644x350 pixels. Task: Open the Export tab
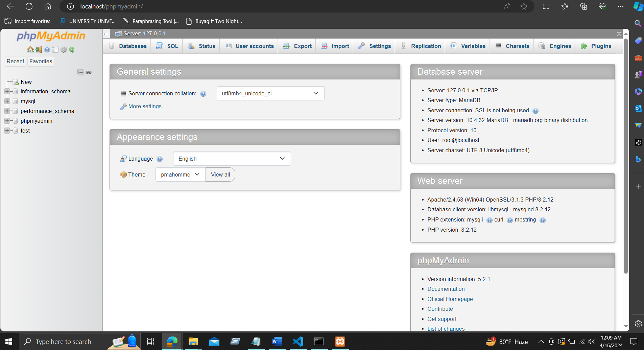click(x=297, y=46)
